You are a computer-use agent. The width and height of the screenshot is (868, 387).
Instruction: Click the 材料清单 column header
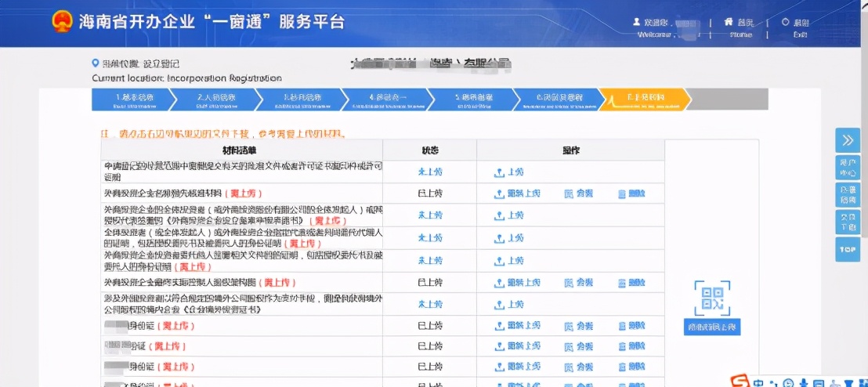(x=241, y=150)
